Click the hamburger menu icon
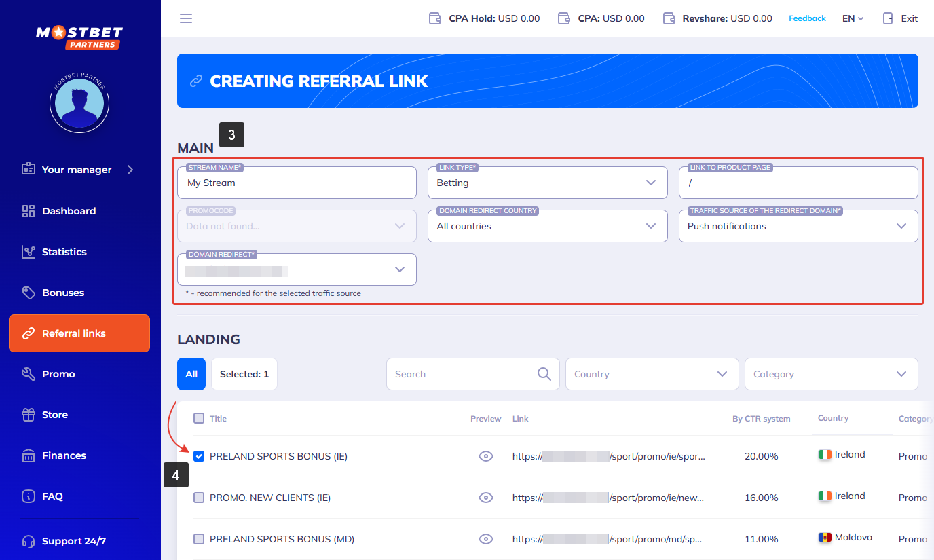934x560 pixels. point(186,18)
